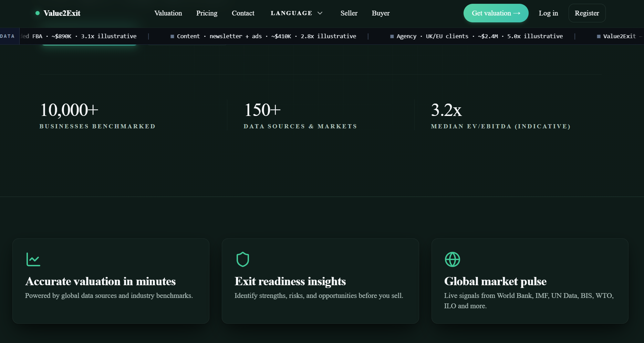Open the Buyer nav link

381,13
